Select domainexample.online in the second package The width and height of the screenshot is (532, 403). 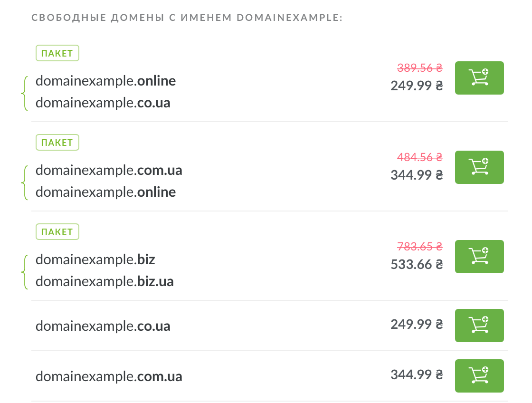coord(105,192)
